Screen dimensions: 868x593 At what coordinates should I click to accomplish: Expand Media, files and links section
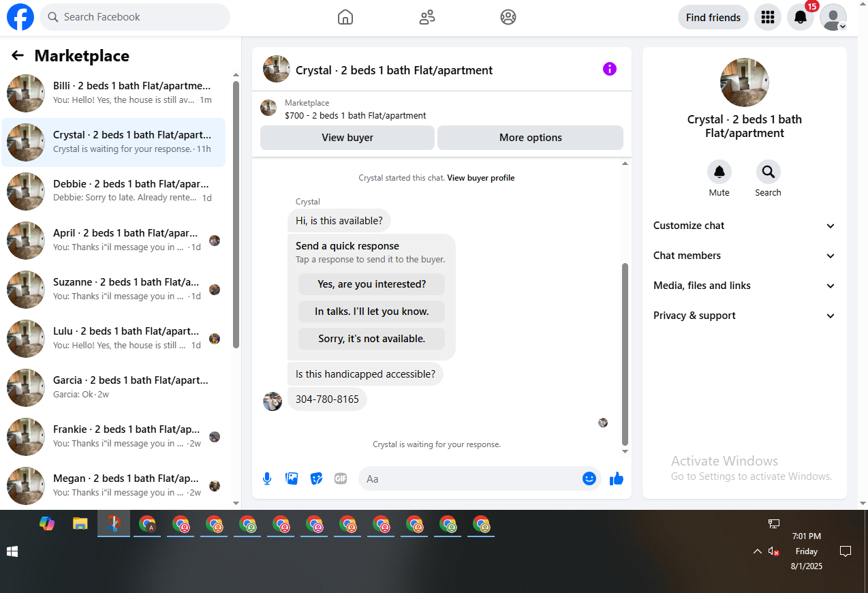point(744,286)
